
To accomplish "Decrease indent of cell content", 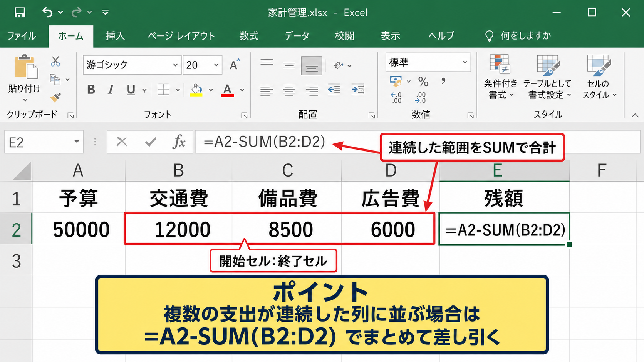I will tap(334, 90).
